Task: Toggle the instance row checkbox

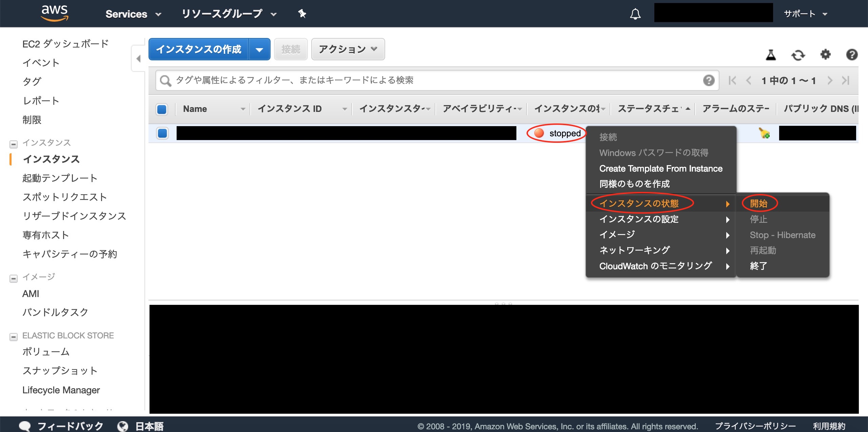Action: pos(162,133)
